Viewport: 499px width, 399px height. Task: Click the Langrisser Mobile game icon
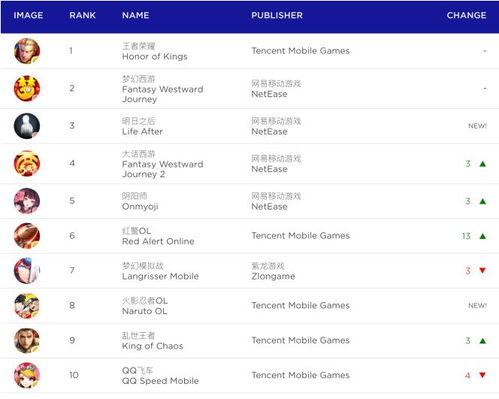(27, 271)
